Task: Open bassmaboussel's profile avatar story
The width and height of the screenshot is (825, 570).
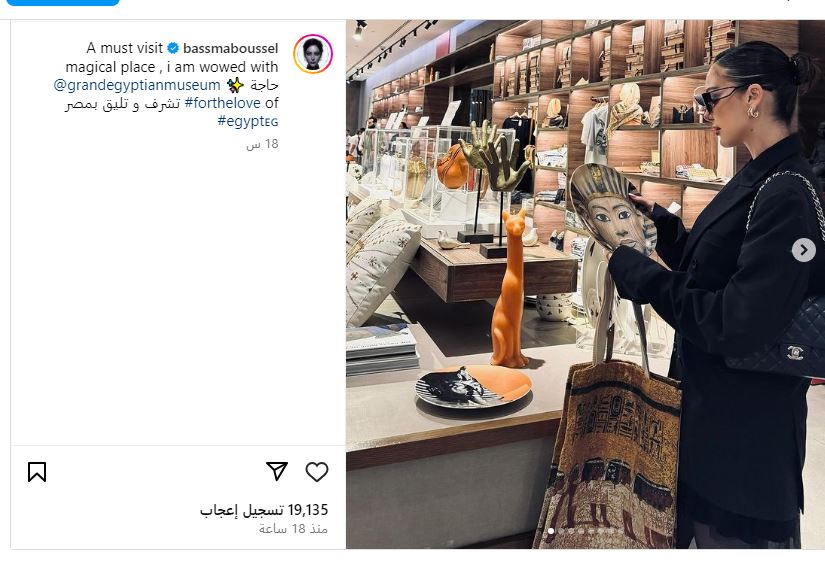Action: tap(313, 54)
